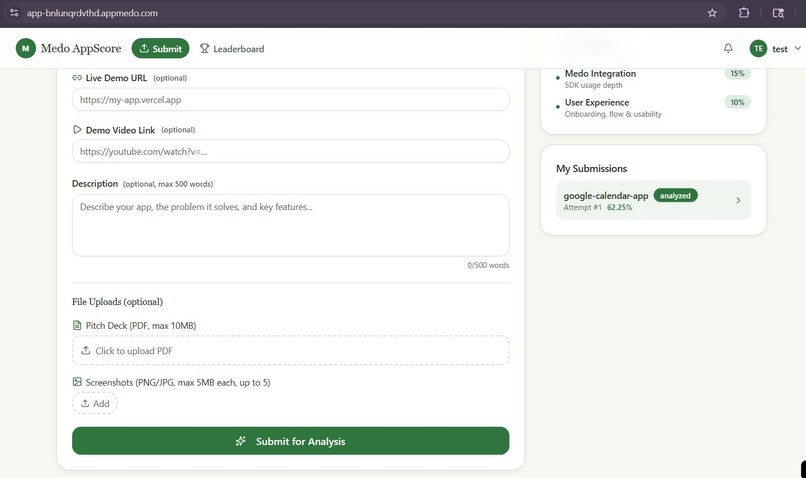Image resolution: width=806 pixels, height=478 pixels.
Task: Click into the Description text area
Action: click(290, 225)
